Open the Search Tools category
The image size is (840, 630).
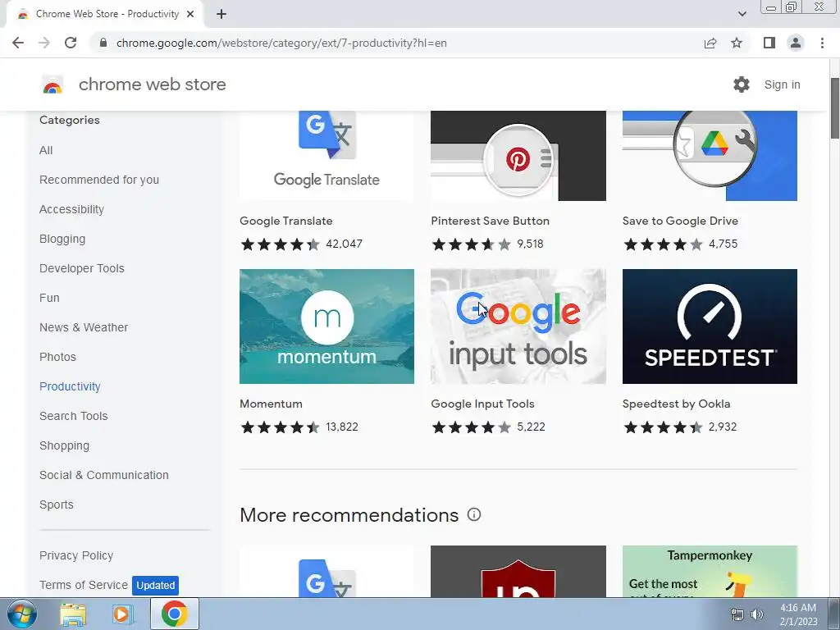73,416
